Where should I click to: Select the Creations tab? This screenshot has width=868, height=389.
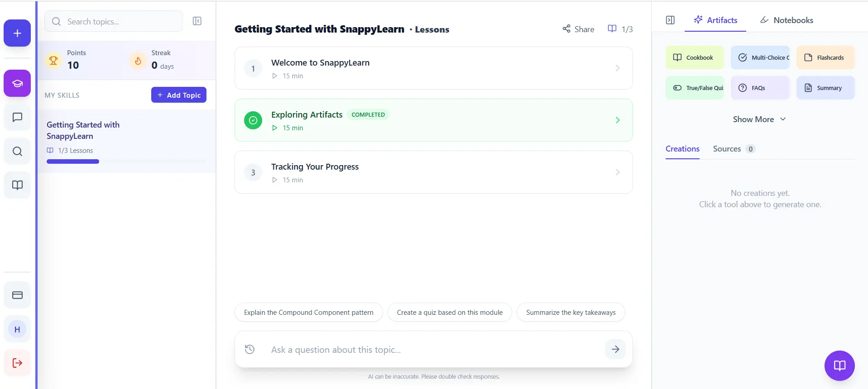[x=682, y=149]
